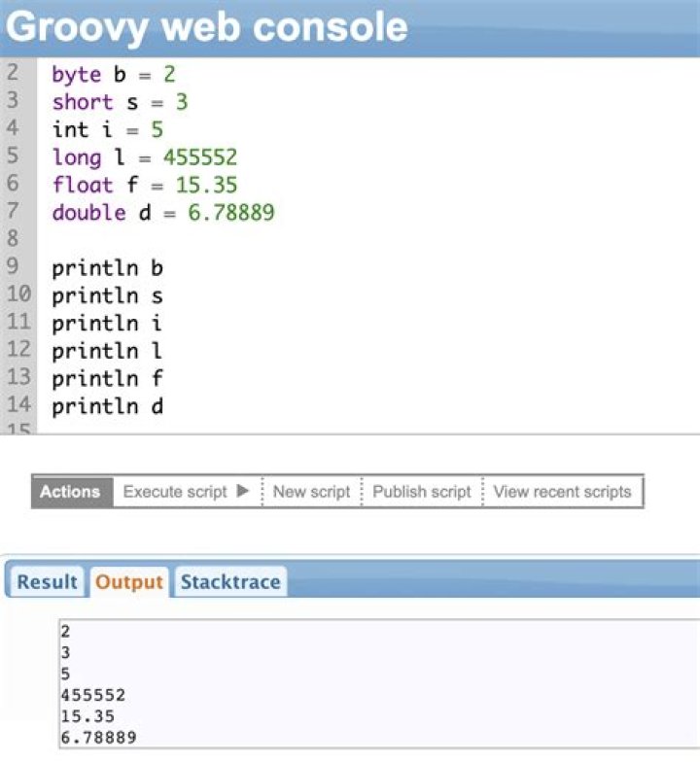
Task: Select the Output tab
Action: tap(129, 582)
